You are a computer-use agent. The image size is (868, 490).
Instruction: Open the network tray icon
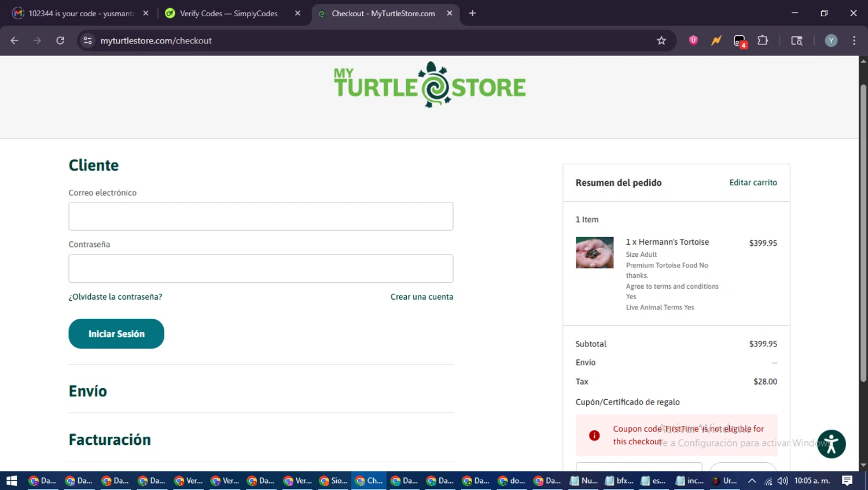pyautogui.click(x=768, y=481)
